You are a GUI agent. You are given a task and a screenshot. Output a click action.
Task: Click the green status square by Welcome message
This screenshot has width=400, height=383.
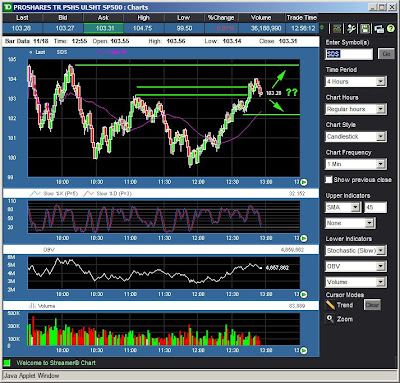(x=7, y=363)
